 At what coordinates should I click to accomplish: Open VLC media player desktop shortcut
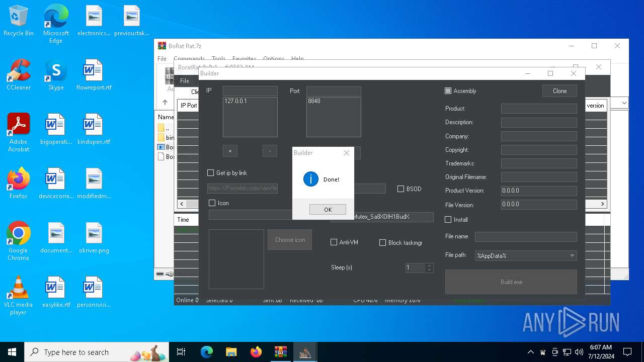pos(19,296)
